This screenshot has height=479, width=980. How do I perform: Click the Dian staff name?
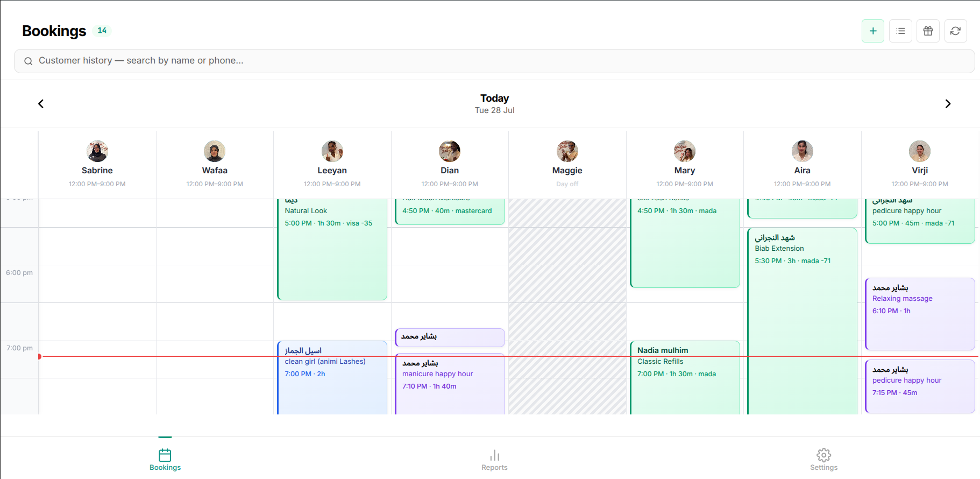[x=450, y=171]
